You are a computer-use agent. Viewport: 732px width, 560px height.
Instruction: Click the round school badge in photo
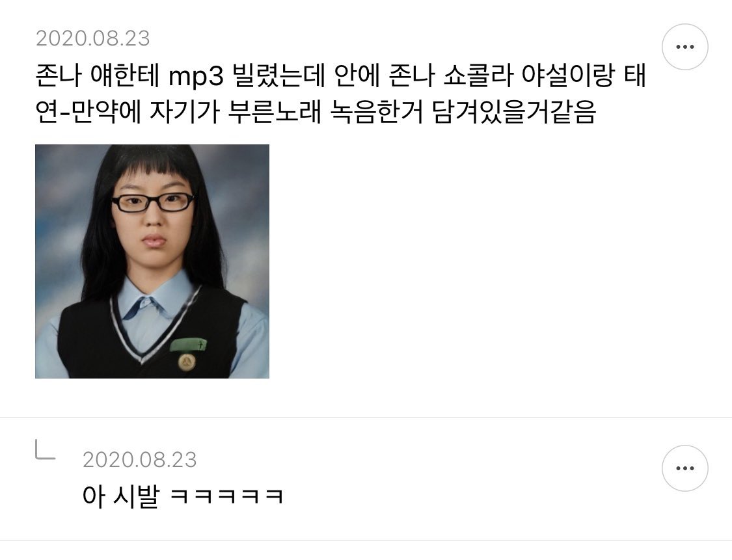point(187,361)
